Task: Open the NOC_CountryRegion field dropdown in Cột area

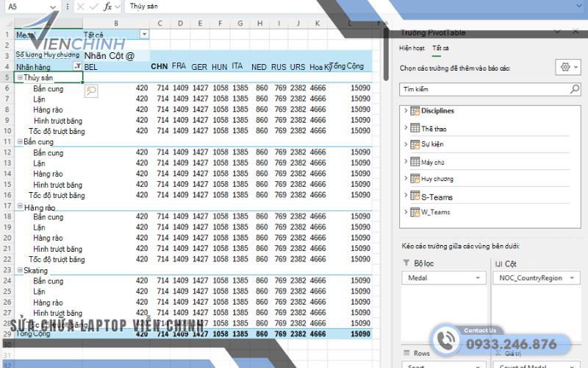Action: pyautogui.click(x=573, y=278)
